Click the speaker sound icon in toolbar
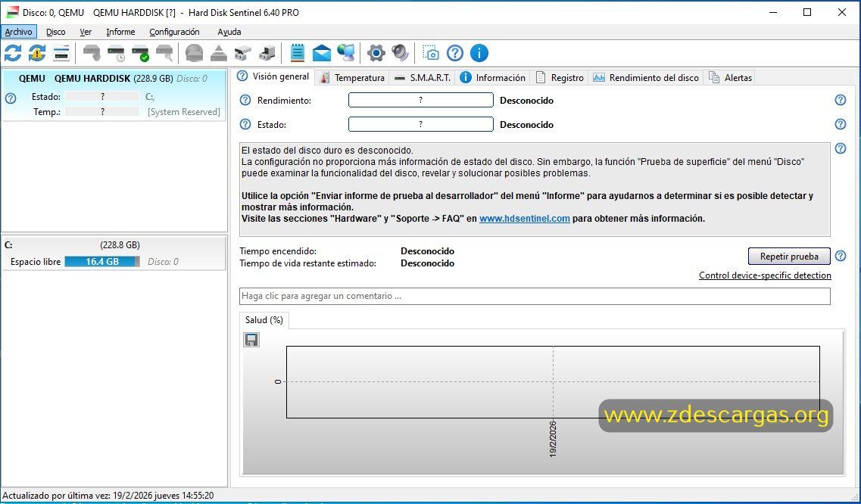 pos(401,53)
